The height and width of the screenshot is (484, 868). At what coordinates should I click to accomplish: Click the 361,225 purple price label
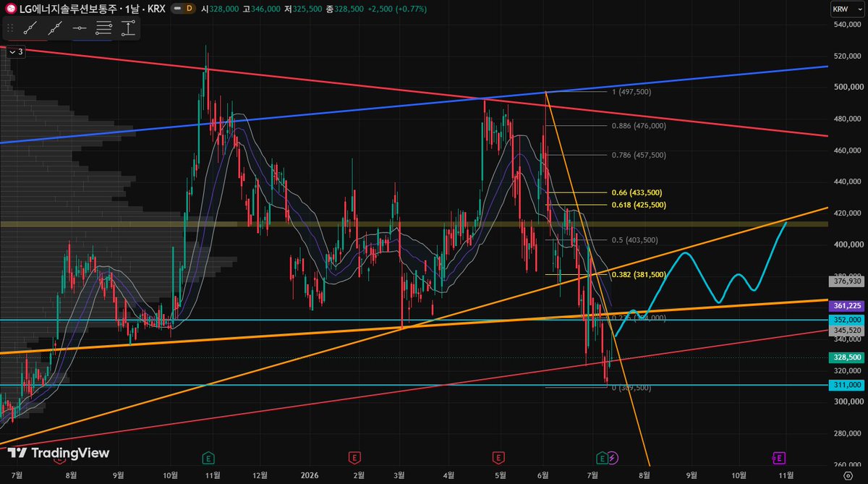[847, 305]
